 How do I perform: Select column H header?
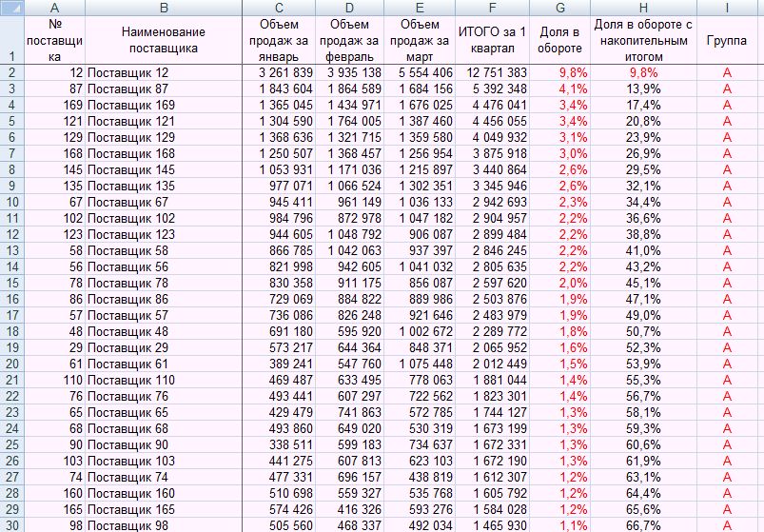pyautogui.click(x=643, y=8)
